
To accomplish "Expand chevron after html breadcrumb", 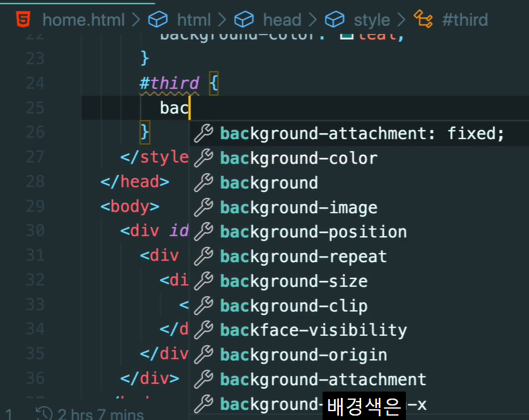I will click(222, 20).
